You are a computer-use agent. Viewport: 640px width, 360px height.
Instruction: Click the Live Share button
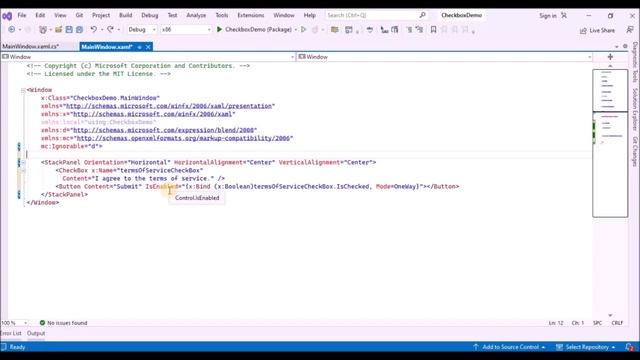(x=598, y=31)
